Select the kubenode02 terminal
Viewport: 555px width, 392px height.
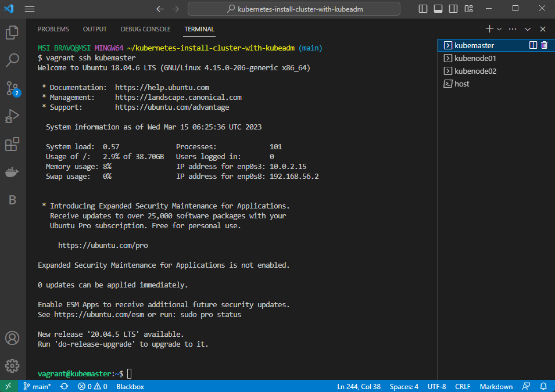[496, 71]
